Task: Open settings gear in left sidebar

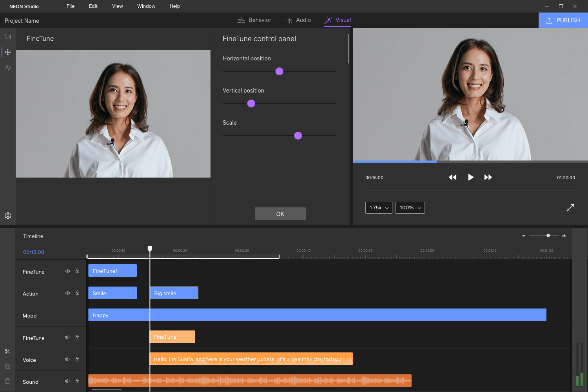Action: (8, 216)
